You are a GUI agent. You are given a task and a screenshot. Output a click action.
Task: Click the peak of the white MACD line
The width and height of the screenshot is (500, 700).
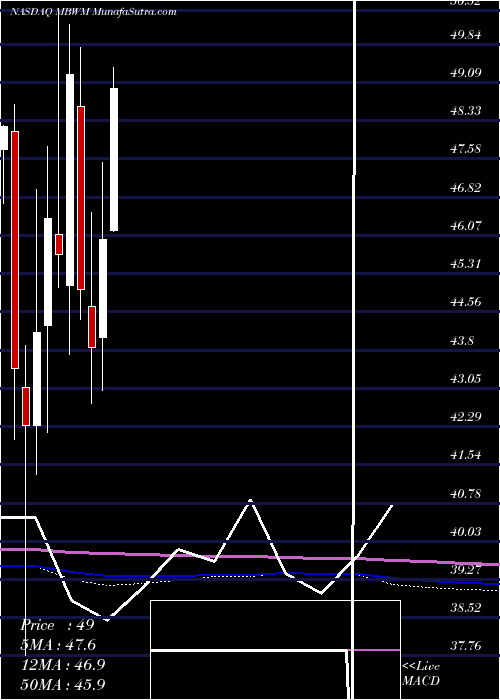pyautogui.click(x=250, y=500)
